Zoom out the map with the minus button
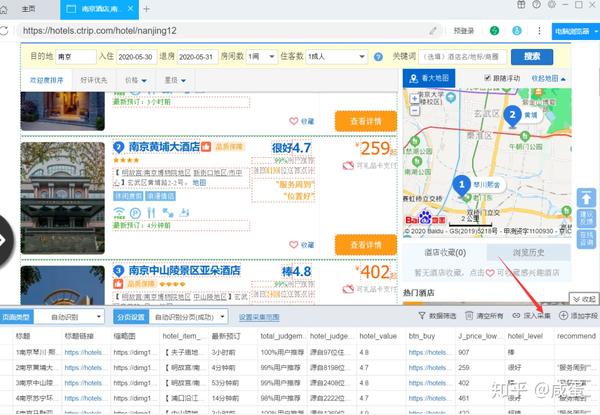Viewport: 600px width, 415px height. (x=414, y=111)
